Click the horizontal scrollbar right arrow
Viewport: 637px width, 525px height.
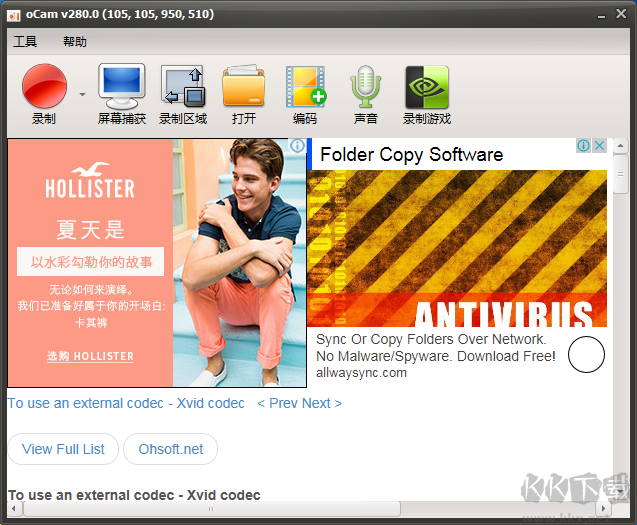[x=604, y=508]
